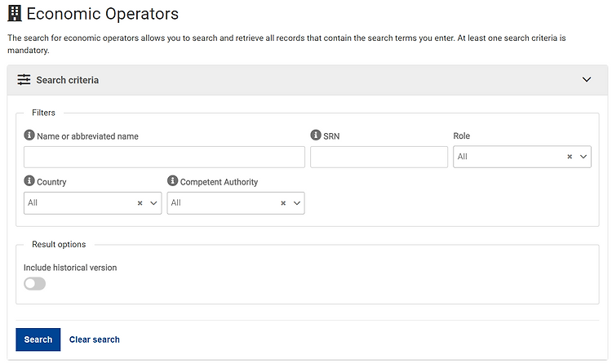This screenshot has height=364, width=612.
Task: Open the Country dropdown arrow
Action: [x=153, y=203]
